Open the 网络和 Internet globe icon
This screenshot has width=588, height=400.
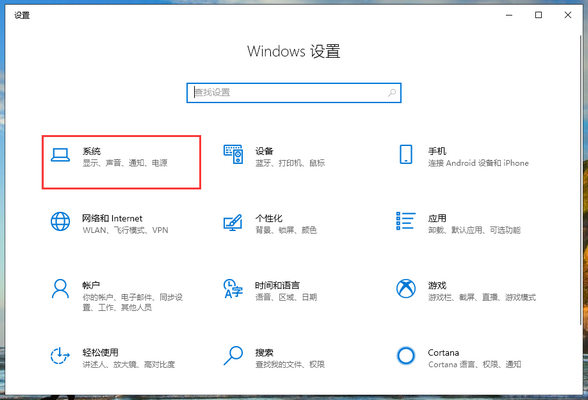[60, 221]
